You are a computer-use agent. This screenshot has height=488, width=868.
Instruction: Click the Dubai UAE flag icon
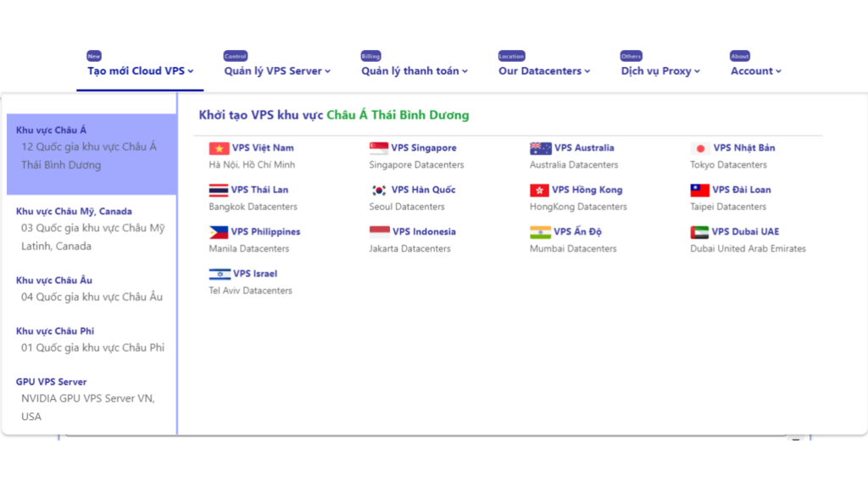pyautogui.click(x=699, y=232)
